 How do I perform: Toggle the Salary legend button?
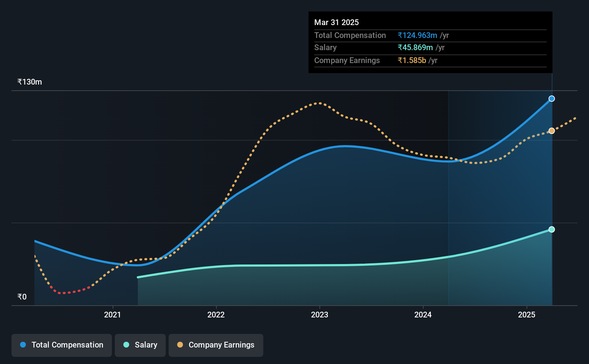[x=140, y=345]
